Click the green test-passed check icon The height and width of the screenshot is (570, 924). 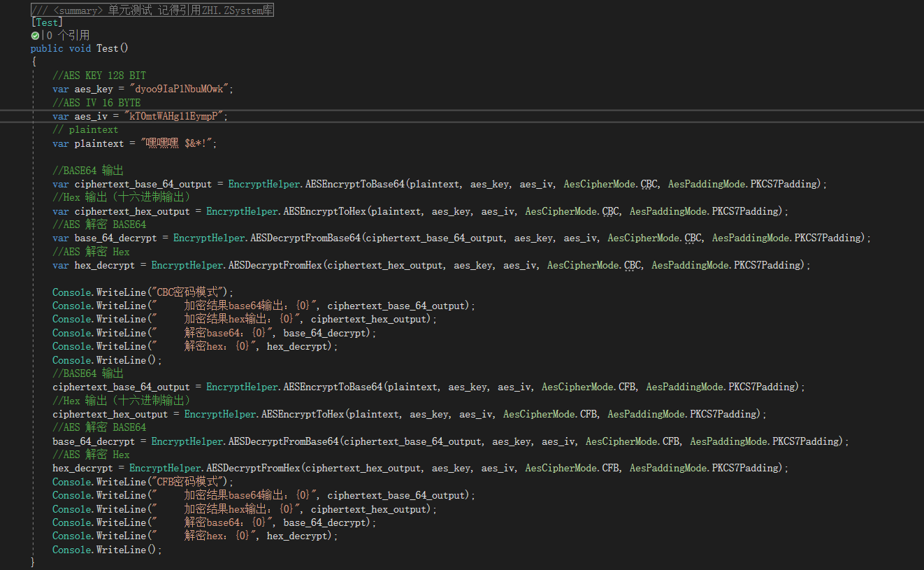(x=35, y=35)
